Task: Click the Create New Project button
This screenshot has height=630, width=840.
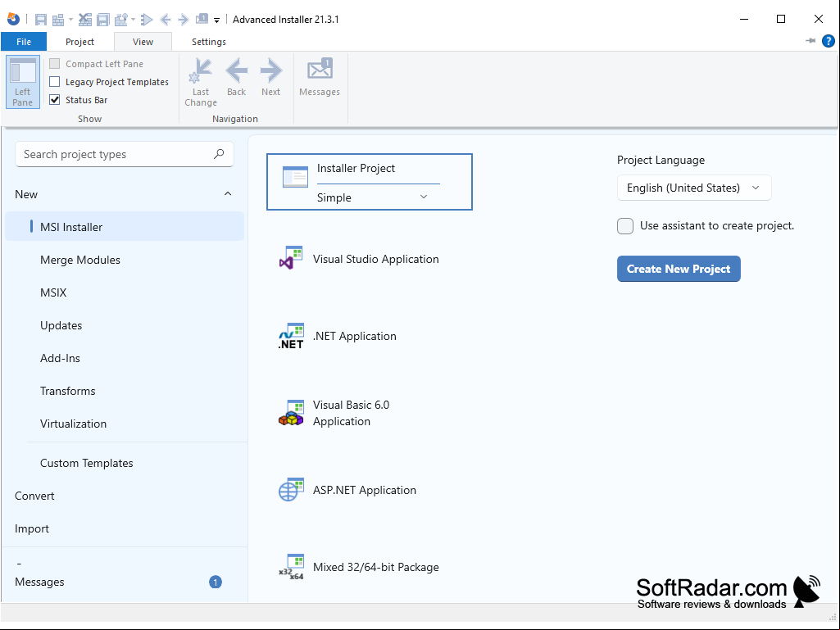Action: 679,269
